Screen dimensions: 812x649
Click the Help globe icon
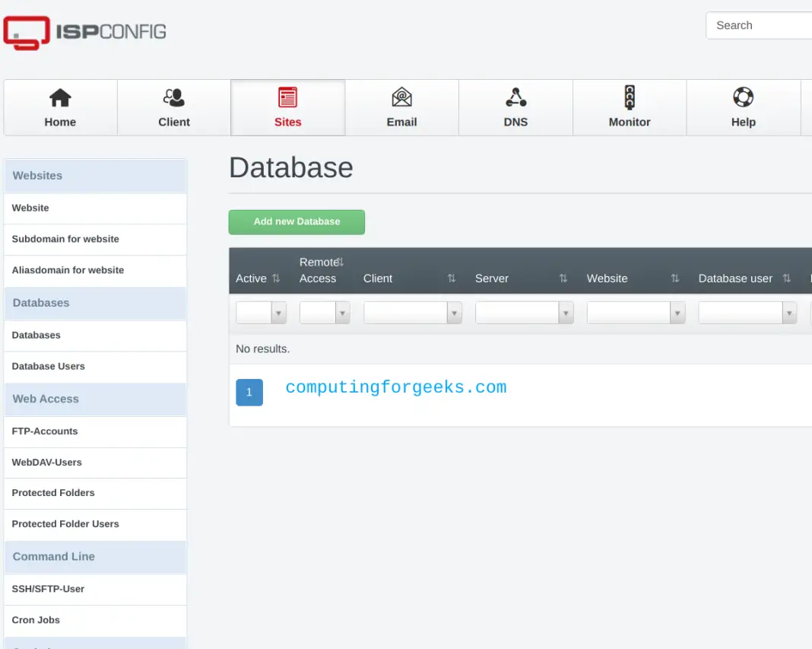[743, 97]
